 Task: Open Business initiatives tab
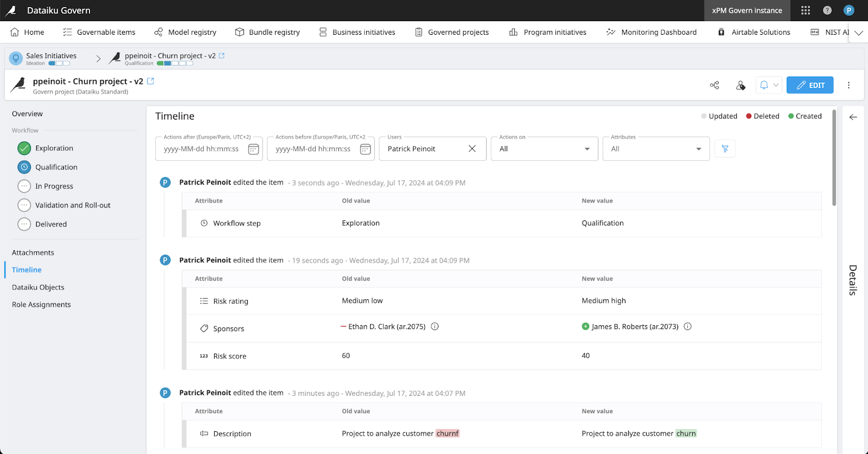coord(357,32)
